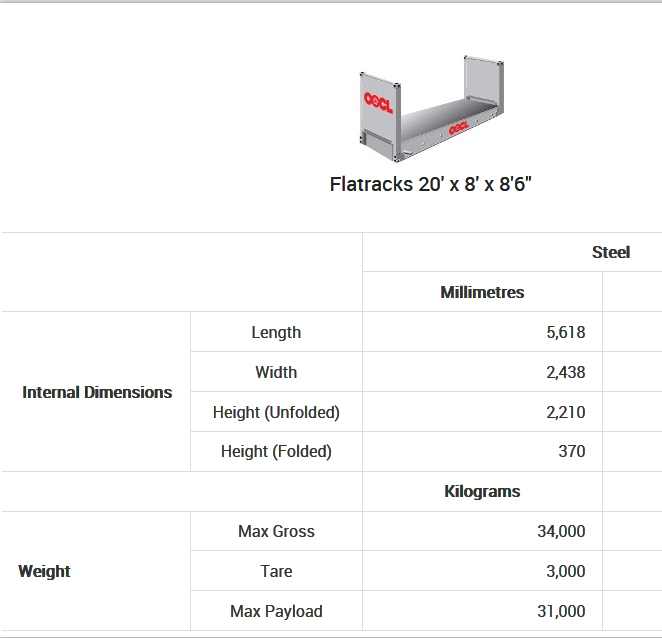Click the 2,438 width value
The width and height of the screenshot is (662, 638).
(566, 372)
